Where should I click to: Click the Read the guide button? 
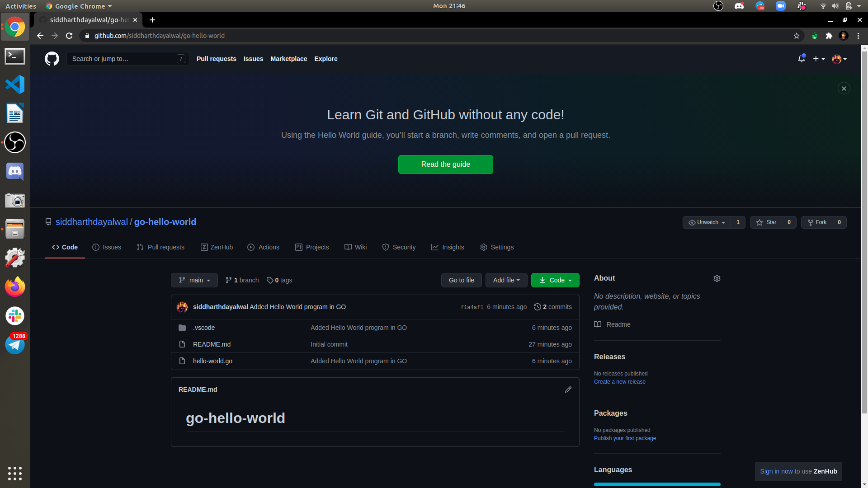[x=445, y=164]
